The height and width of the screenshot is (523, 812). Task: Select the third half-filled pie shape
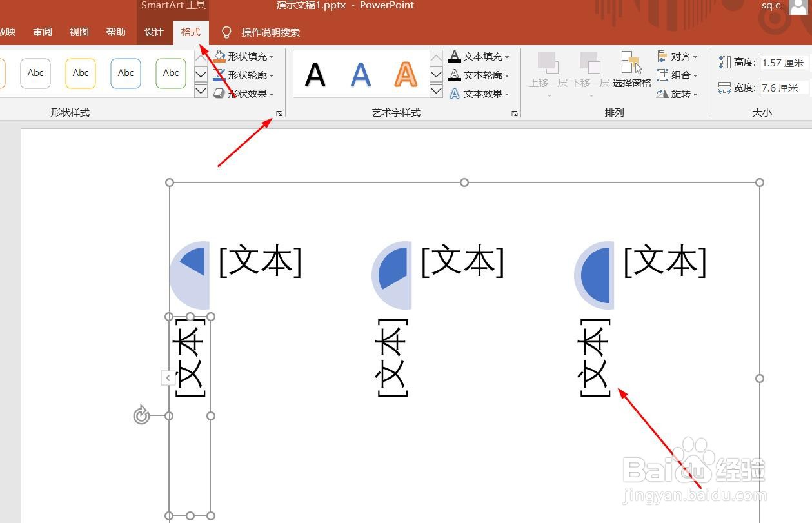click(595, 275)
